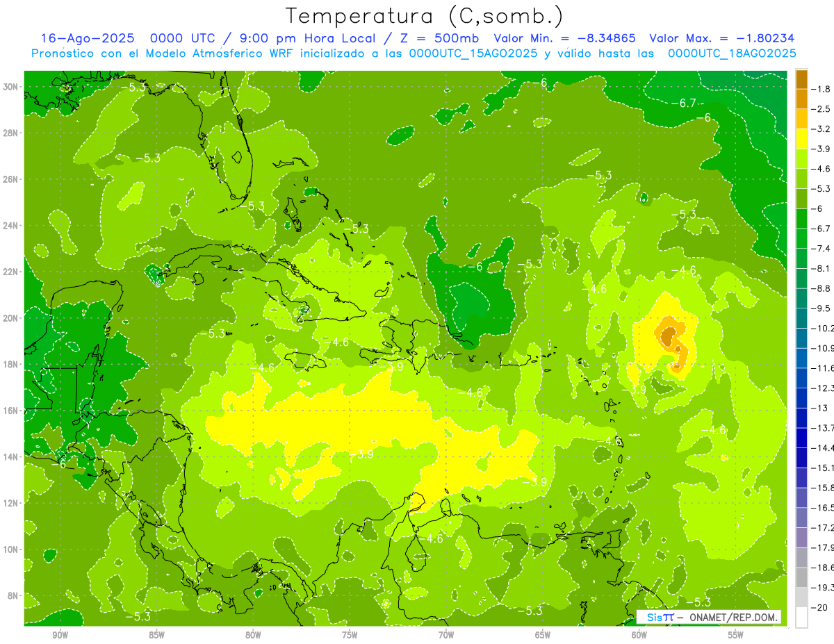Click the 18N latitude axis label
The width and height of the screenshot is (834, 644).
pos(10,364)
